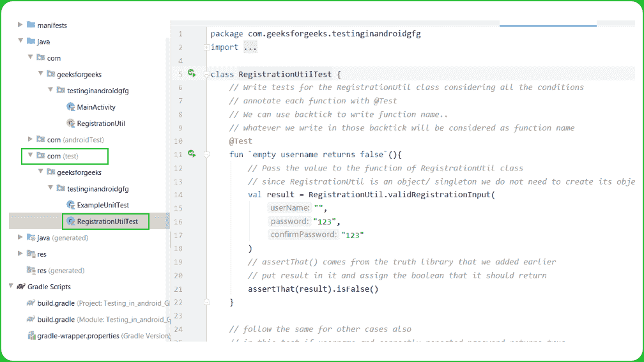The width and height of the screenshot is (644, 362).
Task: Click the run test icon on line 11
Action: coord(191,154)
